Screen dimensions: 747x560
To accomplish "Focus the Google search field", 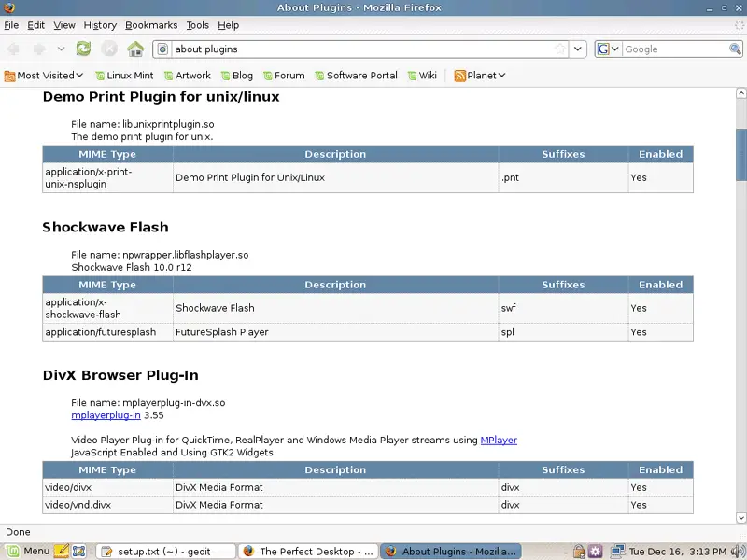I will click(x=675, y=49).
